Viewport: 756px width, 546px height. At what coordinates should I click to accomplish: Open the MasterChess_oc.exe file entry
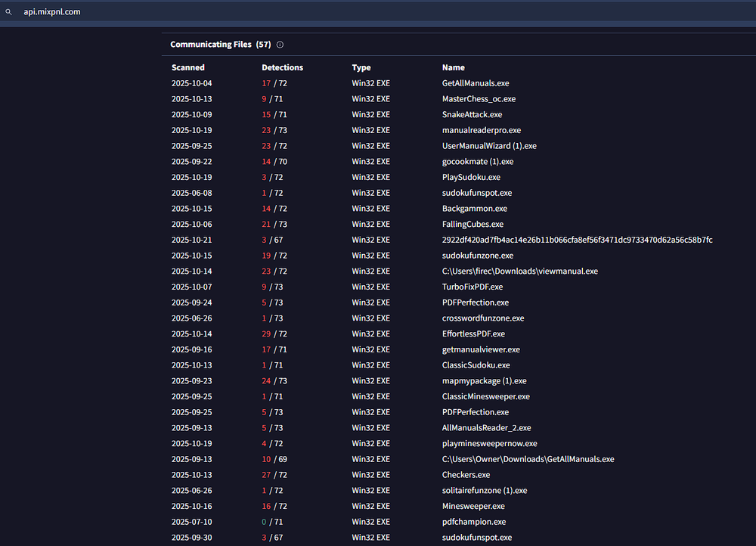point(479,99)
